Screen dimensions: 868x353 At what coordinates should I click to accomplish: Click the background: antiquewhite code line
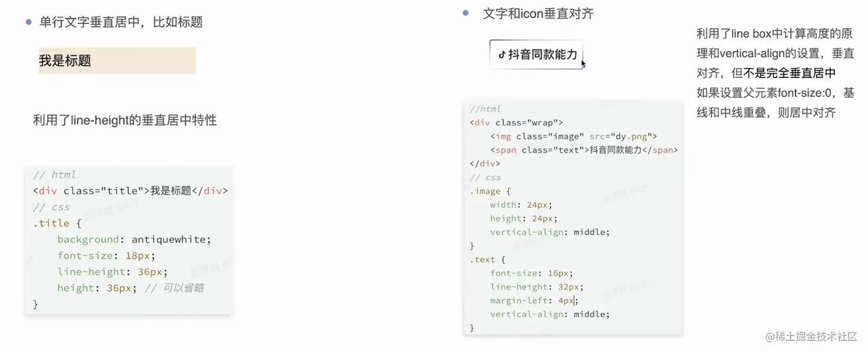click(x=134, y=239)
